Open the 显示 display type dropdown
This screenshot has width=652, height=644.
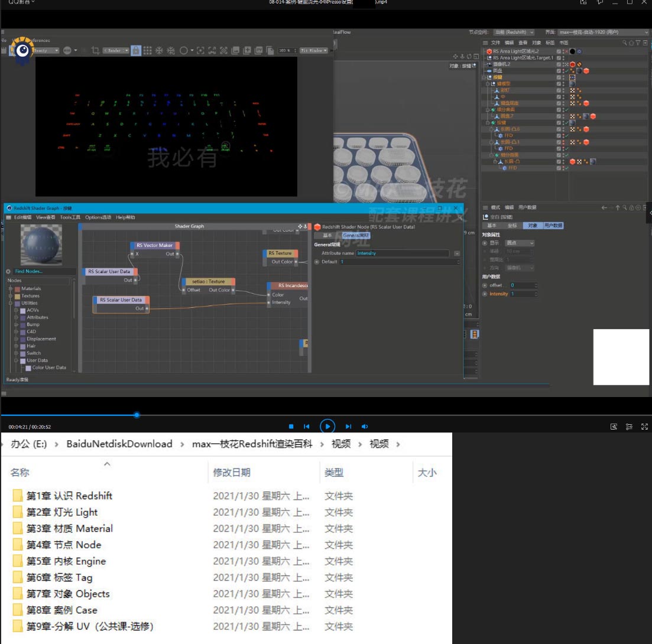pos(520,243)
